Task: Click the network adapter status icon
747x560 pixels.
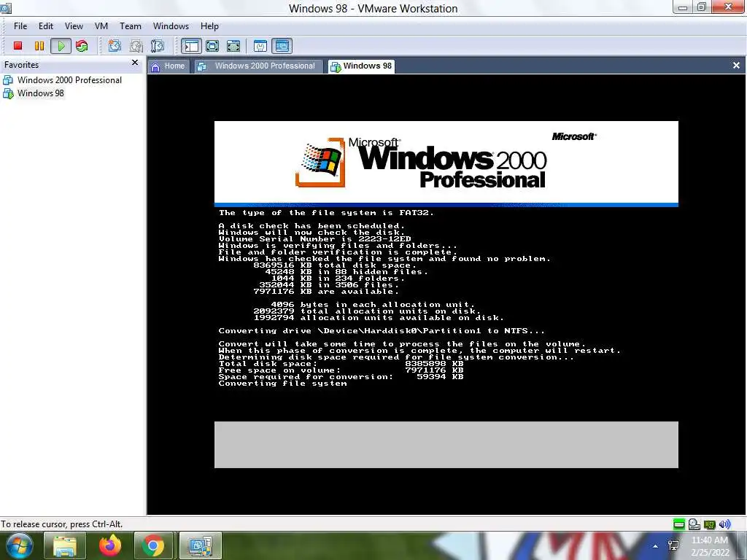Action: [709, 524]
